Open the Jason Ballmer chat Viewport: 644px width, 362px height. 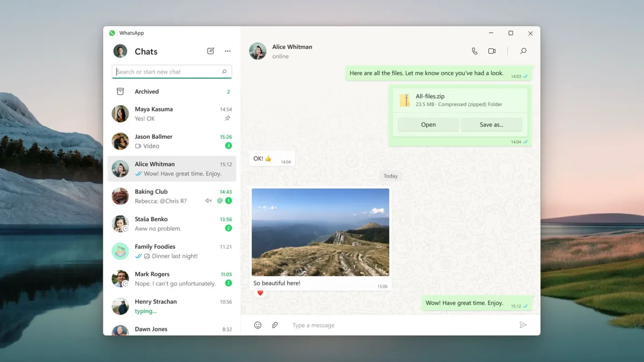(172, 141)
